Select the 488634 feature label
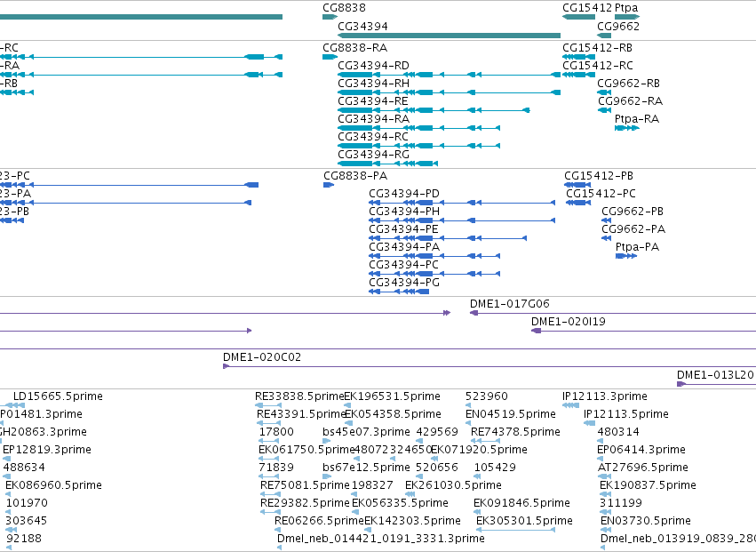Screen dimensions: 756x552 pos(24,468)
